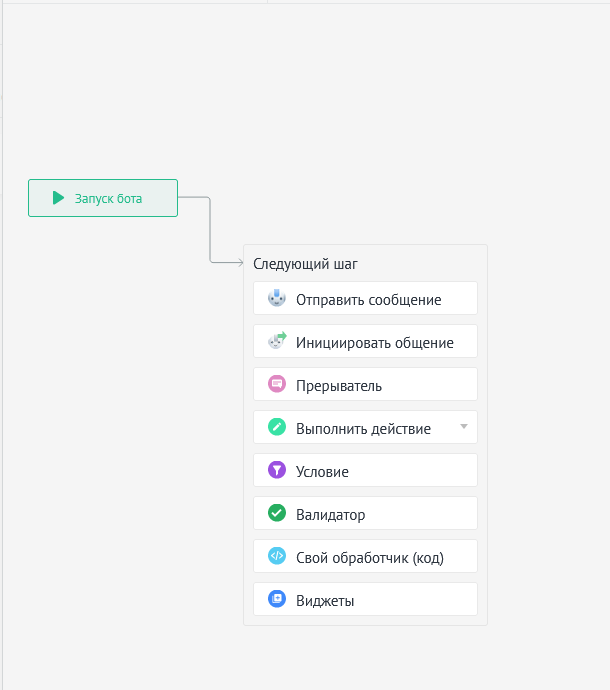
Task: Click the green play icon in Запуск бота
Action: click(58, 198)
